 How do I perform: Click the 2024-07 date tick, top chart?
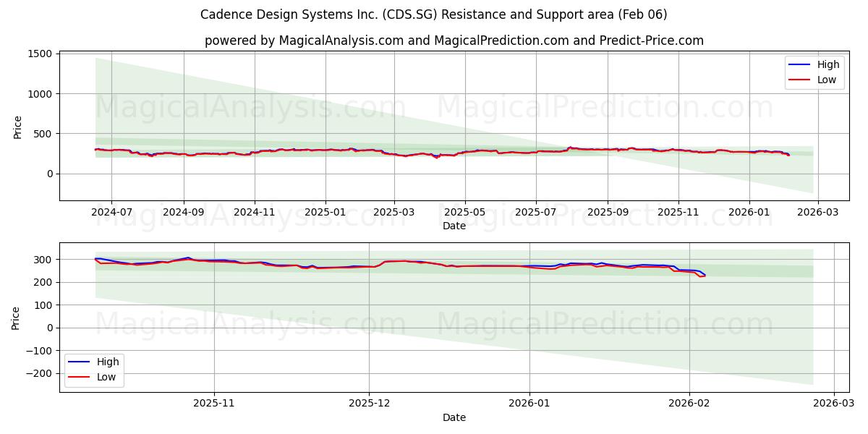[111, 213]
